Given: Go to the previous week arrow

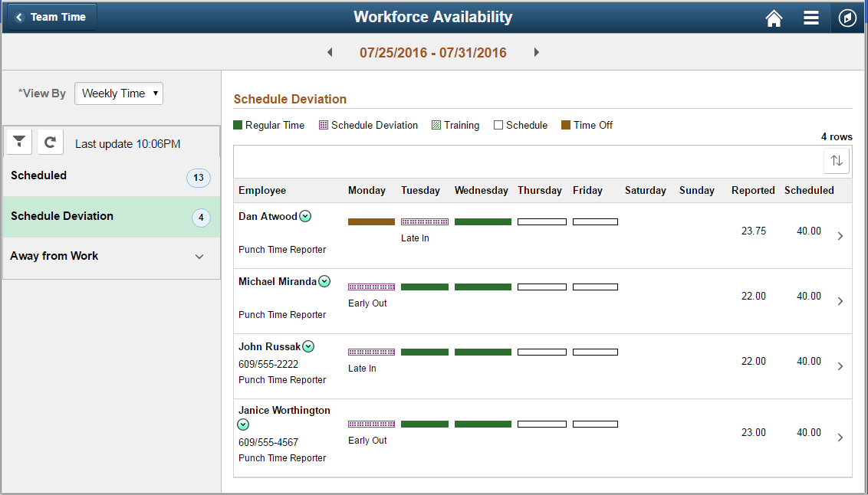Looking at the screenshot, I should (330, 52).
